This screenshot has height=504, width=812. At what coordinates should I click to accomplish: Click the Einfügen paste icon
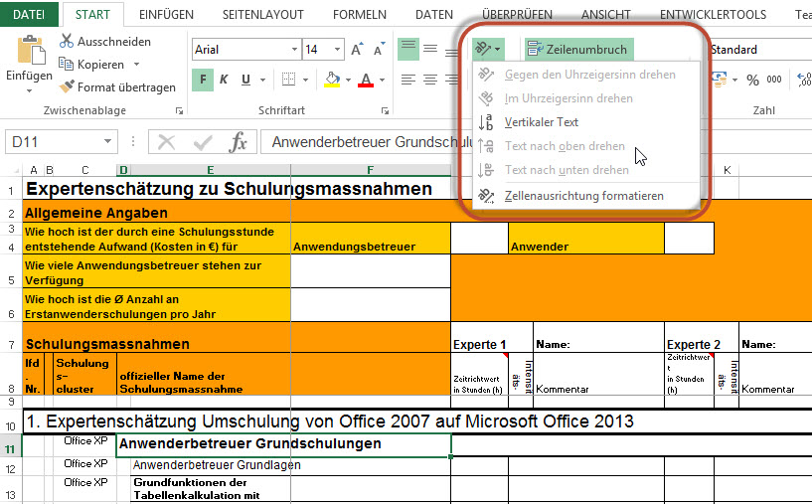pos(29,52)
